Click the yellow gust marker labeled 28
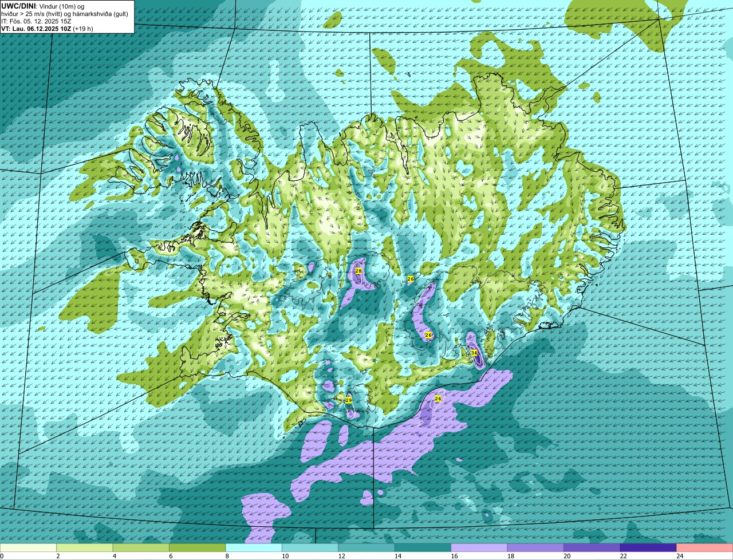Screen dimensions: 733x560 click(x=358, y=270)
